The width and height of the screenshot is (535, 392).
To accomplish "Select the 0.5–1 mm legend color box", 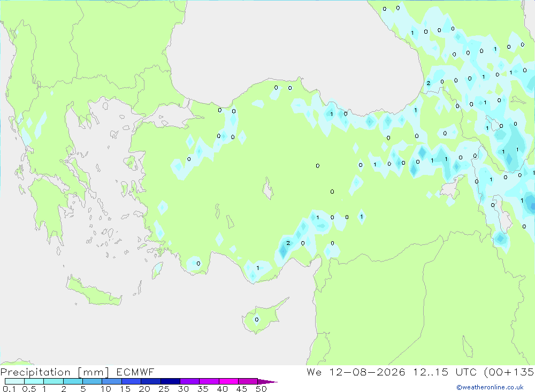I will (34, 381).
